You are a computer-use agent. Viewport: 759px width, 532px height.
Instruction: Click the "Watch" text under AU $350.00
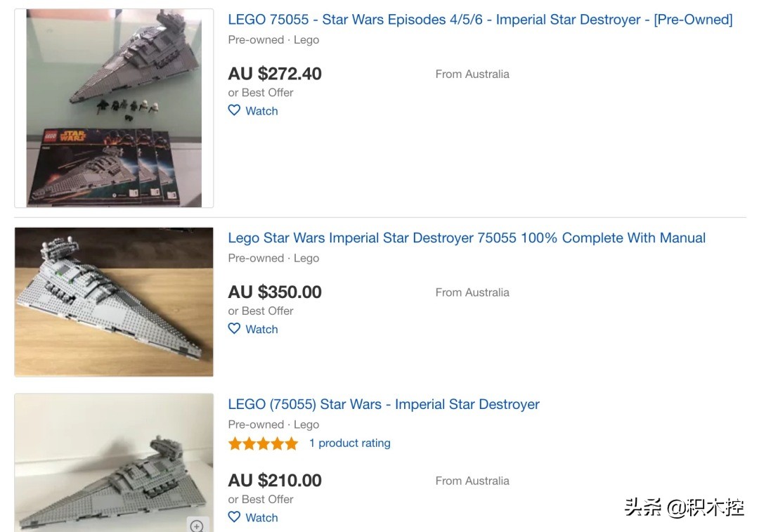261,330
